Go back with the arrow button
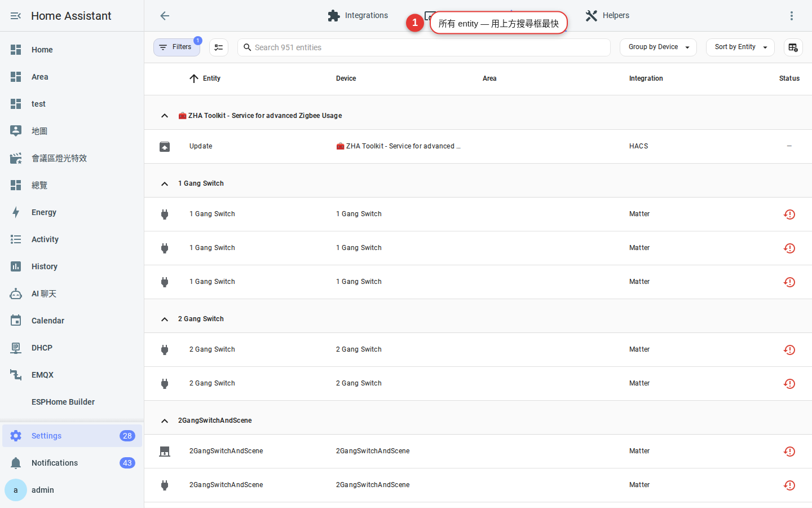Image resolution: width=812 pixels, height=508 pixels. [165, 16]
